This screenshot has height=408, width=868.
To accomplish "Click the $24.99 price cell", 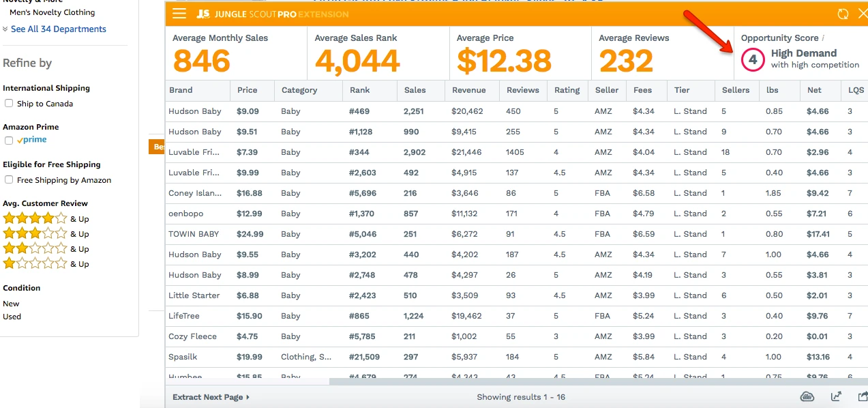I will (250, 234).
